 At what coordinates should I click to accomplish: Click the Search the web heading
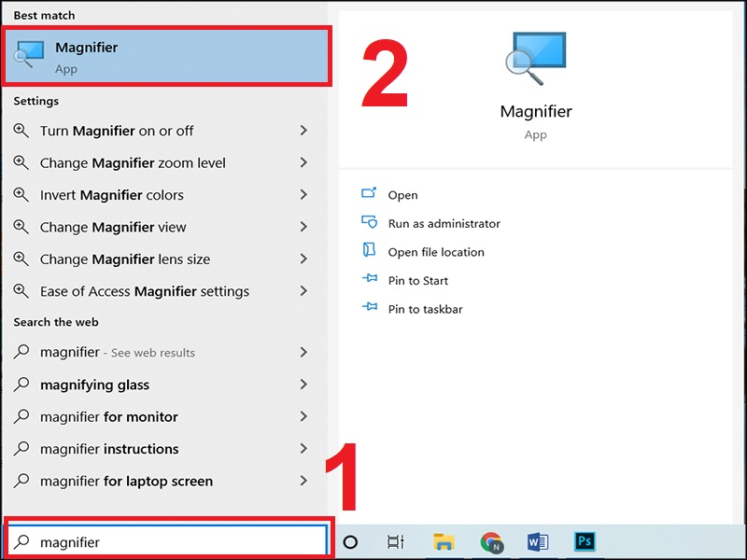(56, 322)
